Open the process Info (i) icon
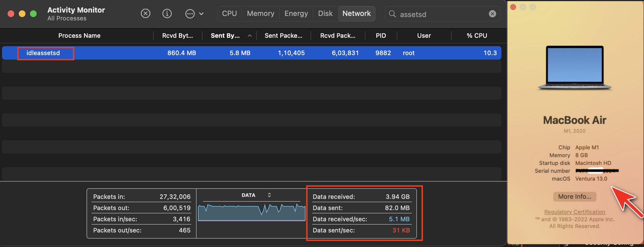Screen dimensions: 644x247 pos(167,13)
